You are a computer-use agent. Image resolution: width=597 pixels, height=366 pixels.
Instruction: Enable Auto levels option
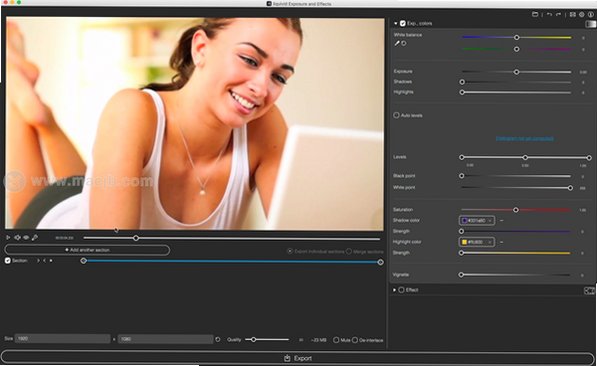396,115
